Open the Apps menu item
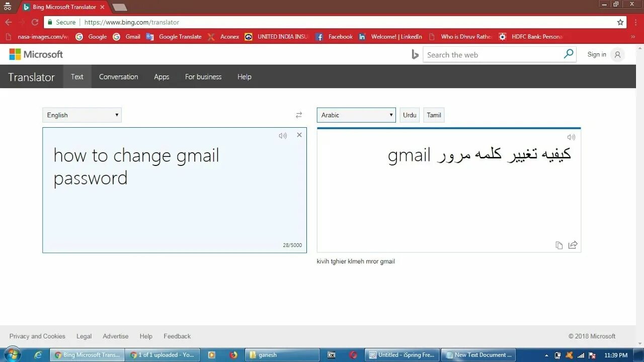This screenshot has height=362, width=644. [162, 76]
